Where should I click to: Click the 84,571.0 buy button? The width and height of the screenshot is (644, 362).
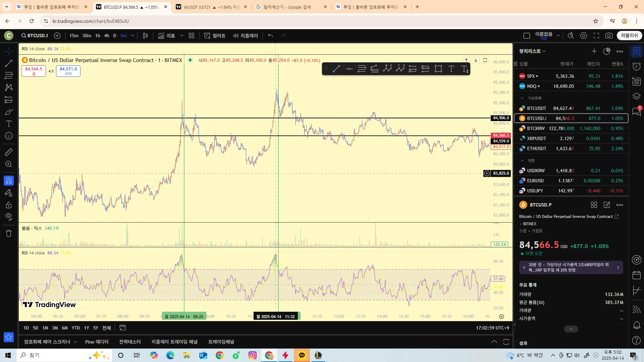point(68,71)
